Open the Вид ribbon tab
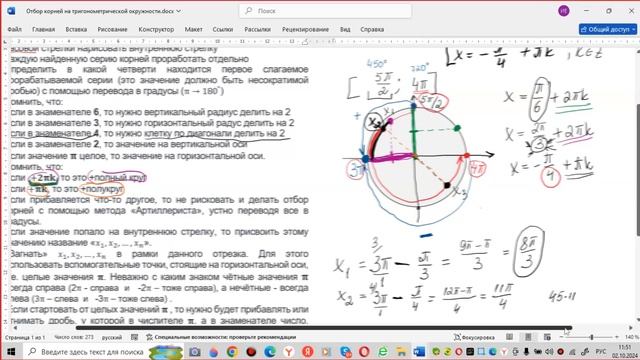 (345, 29)
